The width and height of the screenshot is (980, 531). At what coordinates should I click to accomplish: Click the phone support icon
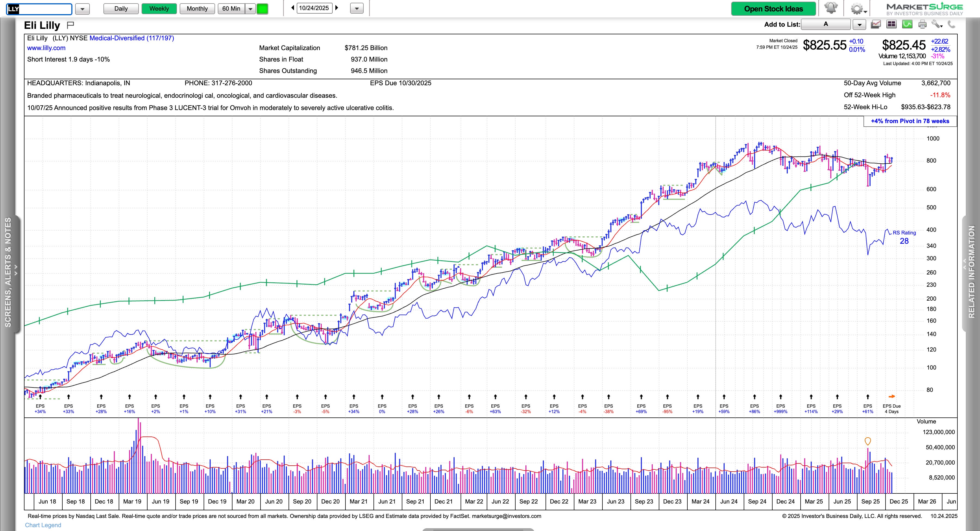(951, 24)
